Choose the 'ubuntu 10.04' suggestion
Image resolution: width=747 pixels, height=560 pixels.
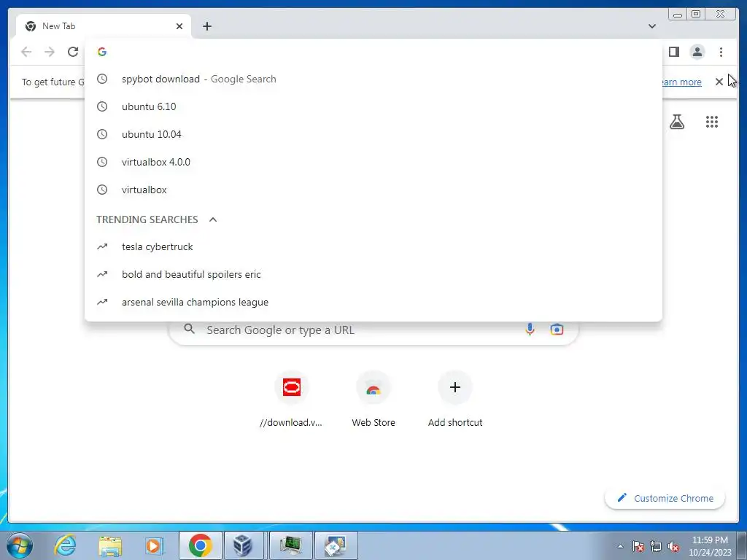[373, 134]
